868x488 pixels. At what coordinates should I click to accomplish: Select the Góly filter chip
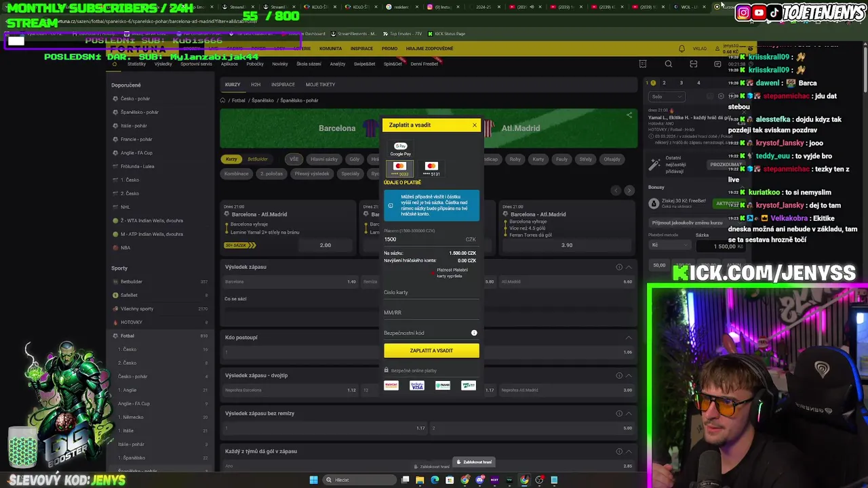pos(355,159)
